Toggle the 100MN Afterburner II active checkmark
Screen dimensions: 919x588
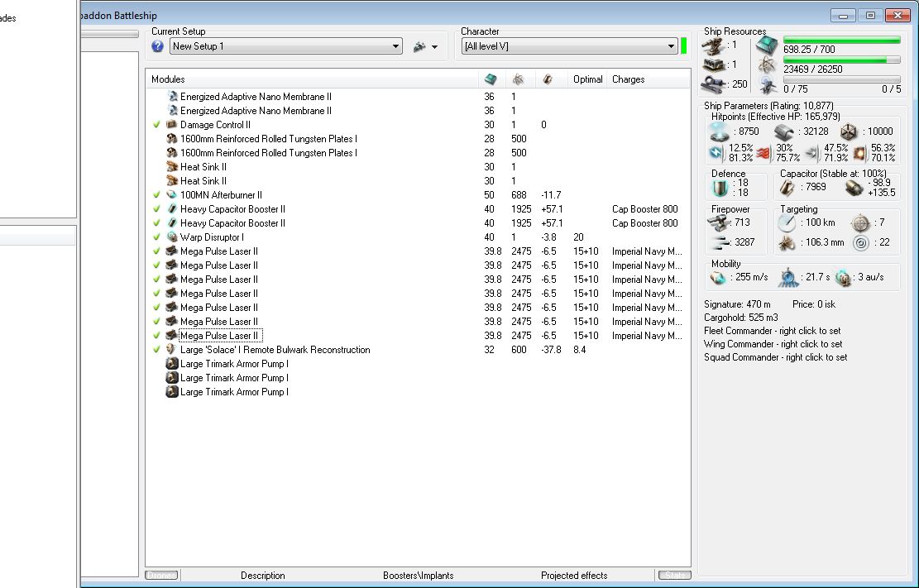click(156, 194)
